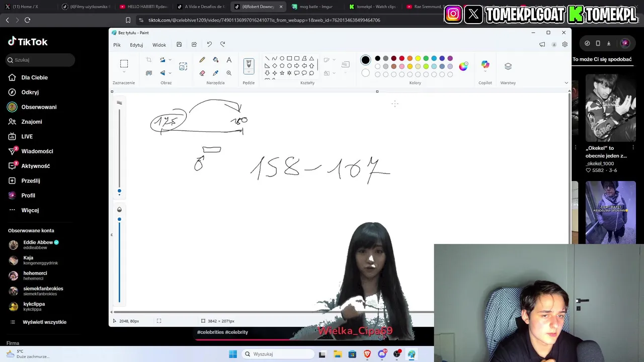This screenshot has width=644, height=362.
Task: Open File Explorer from taskbar
Action: click(x=337, y=354)
